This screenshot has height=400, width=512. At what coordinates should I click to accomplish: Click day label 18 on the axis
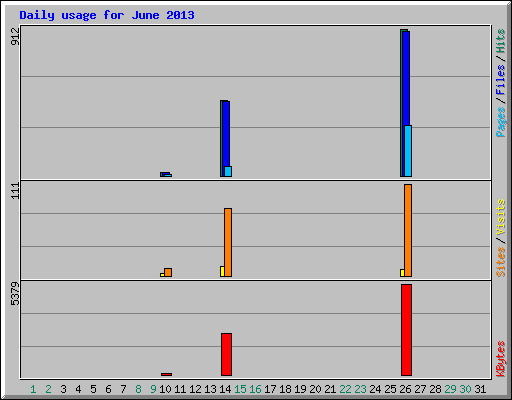(x=285, y=389)
